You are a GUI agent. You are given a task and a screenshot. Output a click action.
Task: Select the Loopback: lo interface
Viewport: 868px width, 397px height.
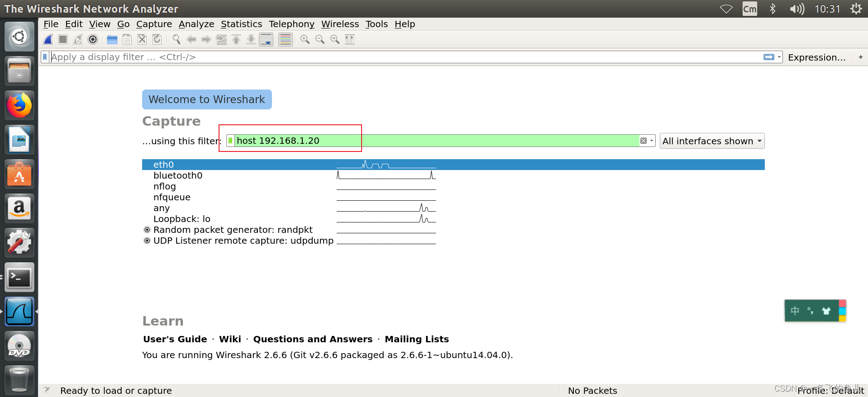tap(453, 219)
